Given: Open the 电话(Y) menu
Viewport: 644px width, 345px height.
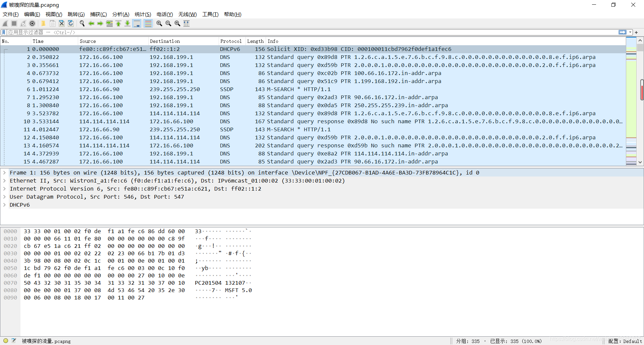Looking at the screenshot, I should click(x=165, y=14).
